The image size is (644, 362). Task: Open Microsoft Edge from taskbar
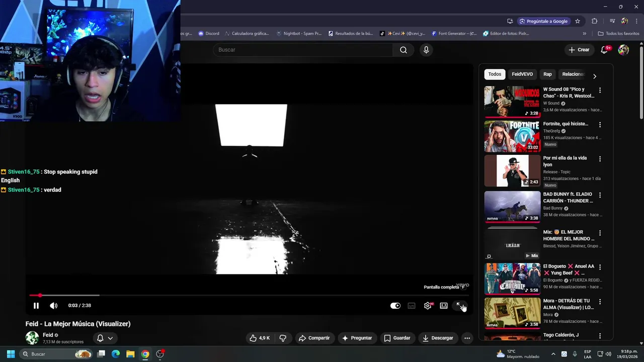pyautogui.click(x=116, y=354)
